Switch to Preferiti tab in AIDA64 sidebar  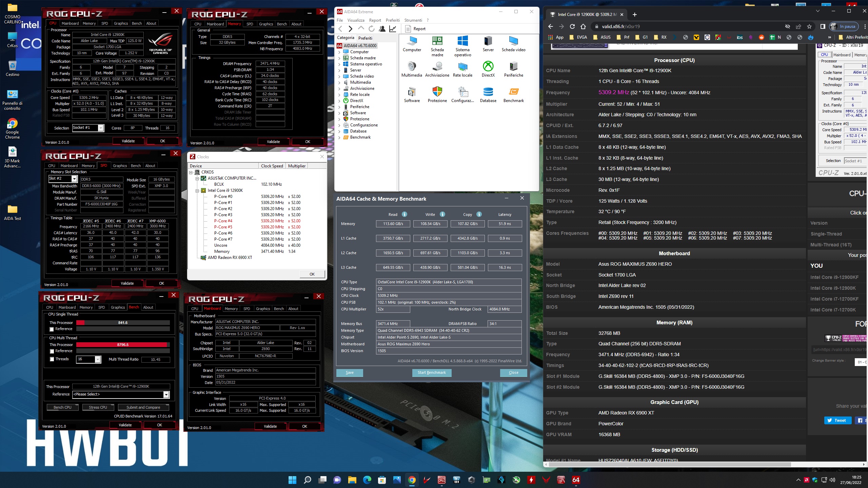pos(365,38)
